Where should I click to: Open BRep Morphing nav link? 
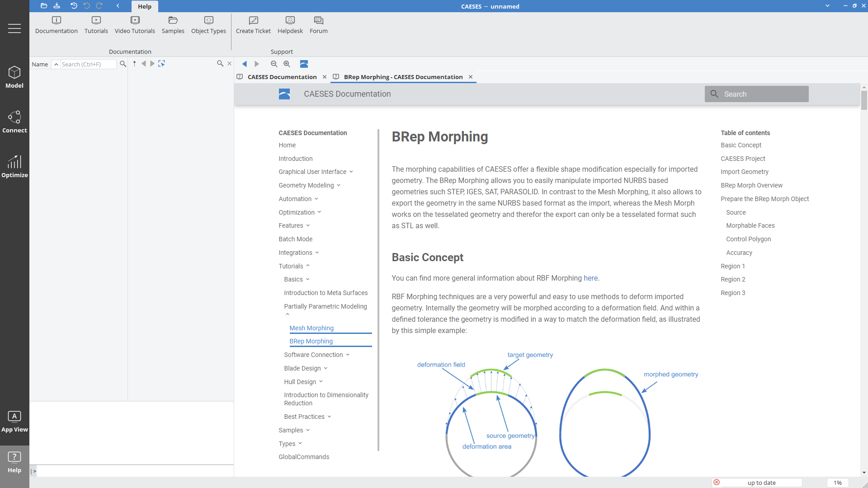(311, 341)
